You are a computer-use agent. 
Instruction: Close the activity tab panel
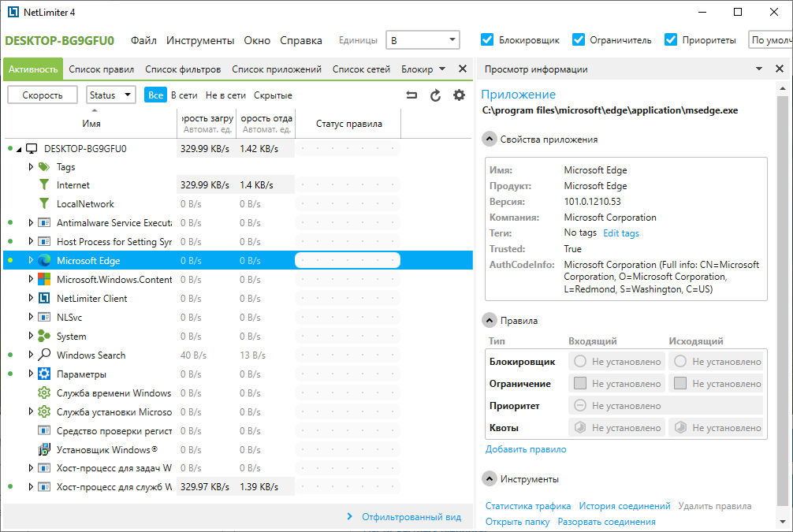coord(462,69)
